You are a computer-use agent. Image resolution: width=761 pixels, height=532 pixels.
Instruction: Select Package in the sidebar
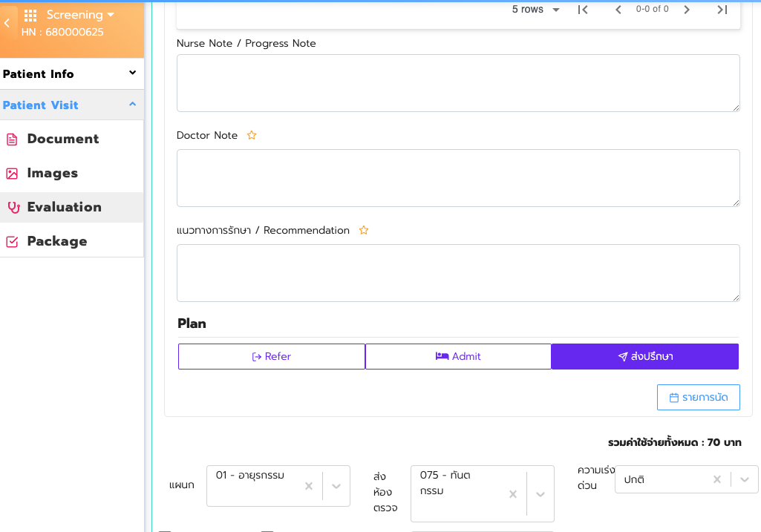click(x=56, y=241)
